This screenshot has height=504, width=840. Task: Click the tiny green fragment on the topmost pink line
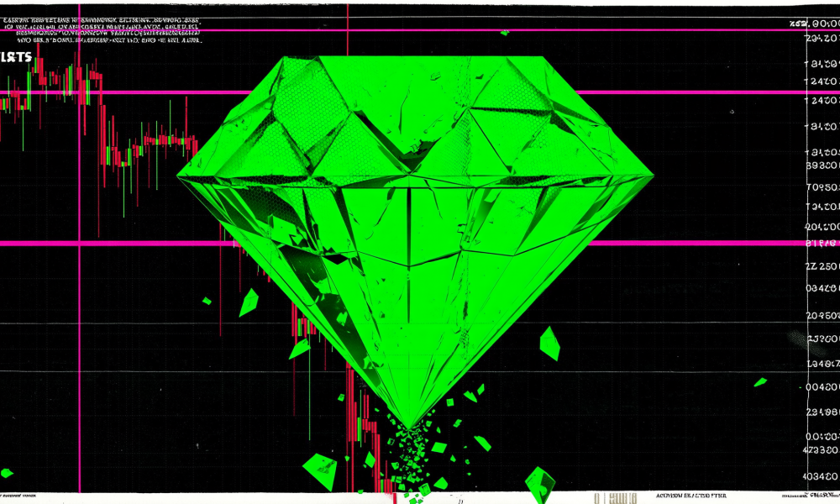(x=504, y=33)
